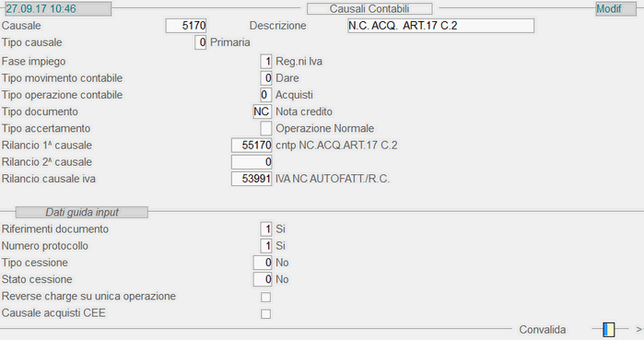This screenshot has width=644, height=340.
Task: Focus the Causale code field 5170
Action: click(186, 26)
